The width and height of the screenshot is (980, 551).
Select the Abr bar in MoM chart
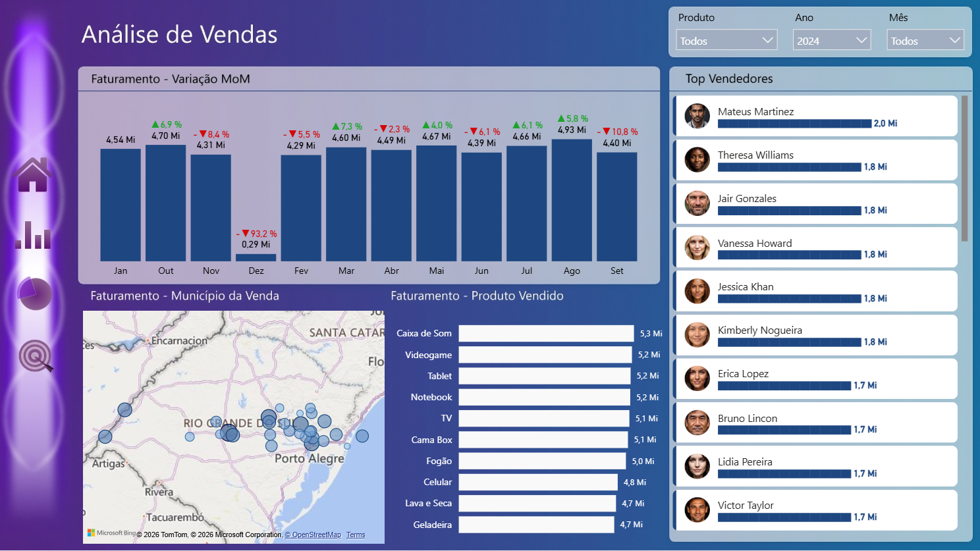click(391, 205)
